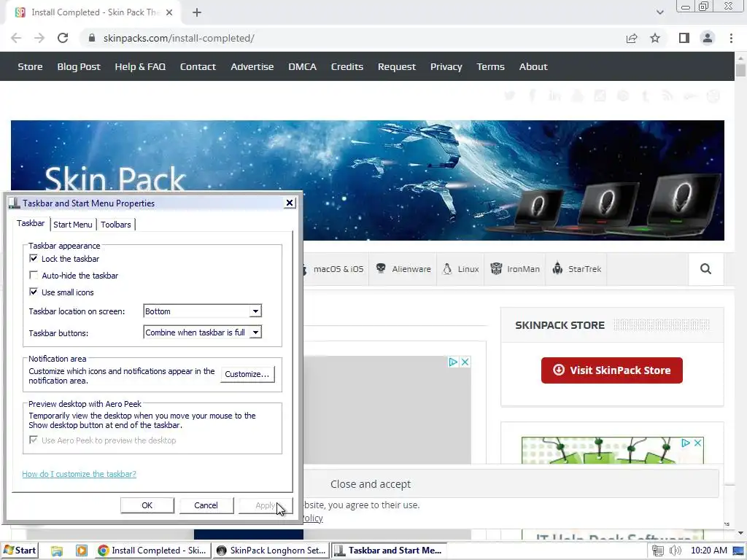This screenshot has height=560, width=747.
Task: Share this page icon in address bar
Action: [632, 38]
